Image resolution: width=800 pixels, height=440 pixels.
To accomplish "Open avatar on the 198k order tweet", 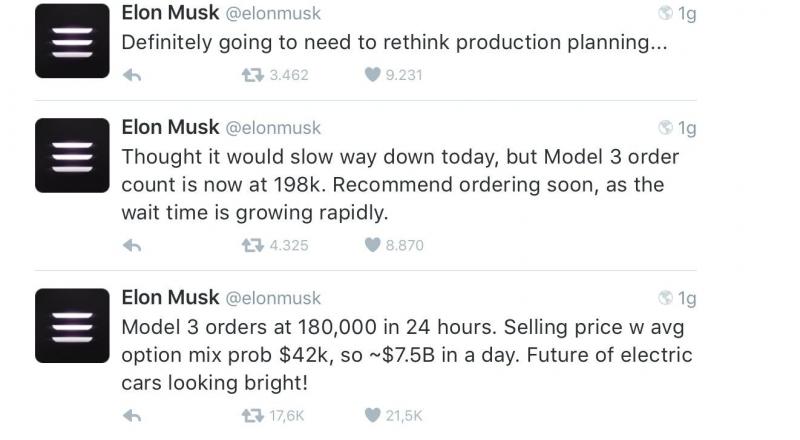I will pyautogui.click(x=71, y=155).
